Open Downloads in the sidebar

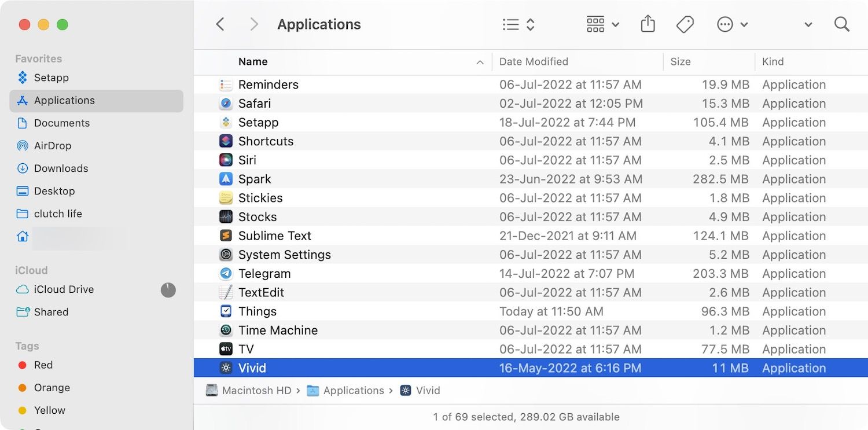click(61, 168)
